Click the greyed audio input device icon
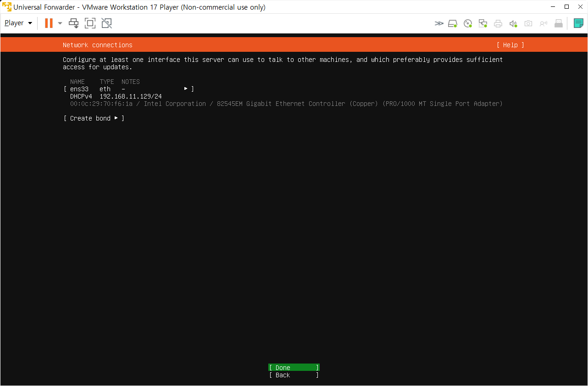Image resolution: width=588 pixels, height=386 pixels. coord(544,23)
